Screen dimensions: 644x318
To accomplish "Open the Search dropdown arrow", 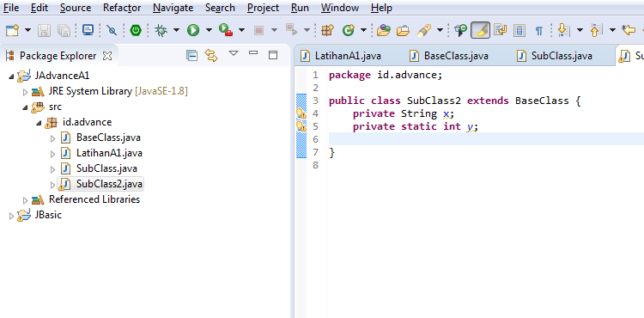I will pos(440,30).
